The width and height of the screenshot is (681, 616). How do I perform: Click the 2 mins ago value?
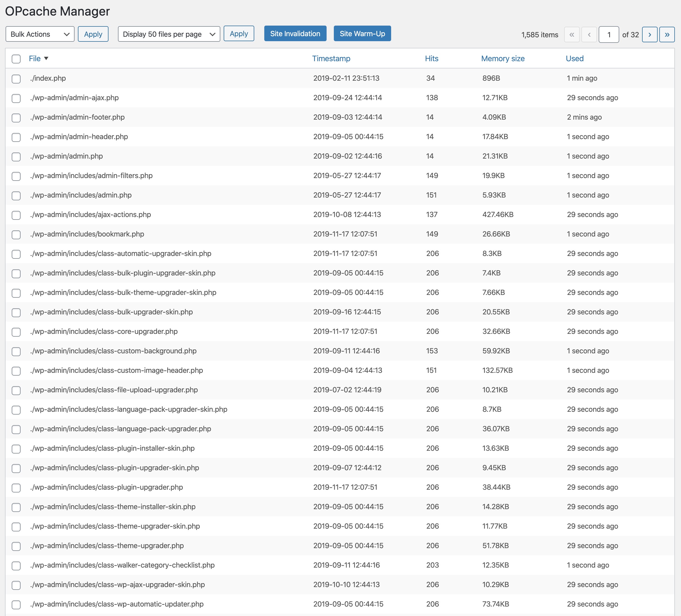584,117
